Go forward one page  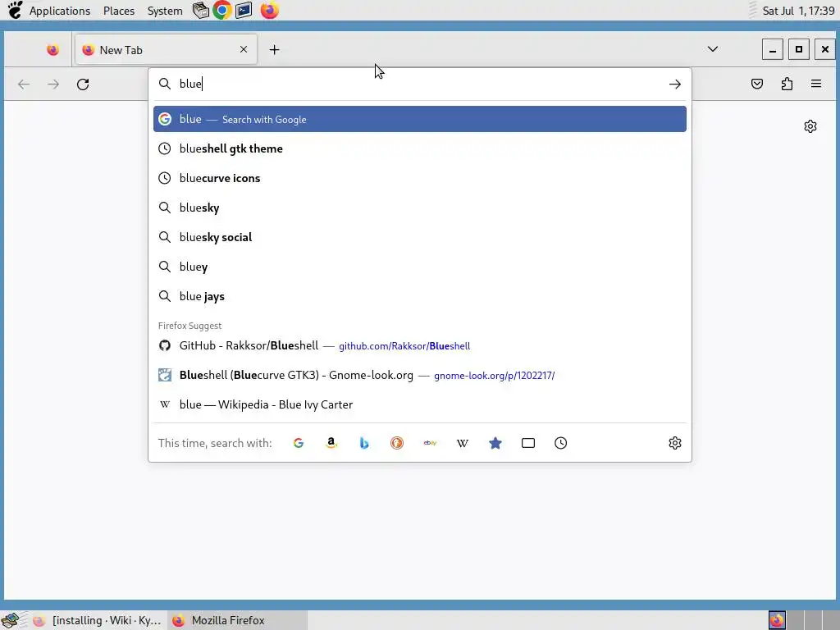click(53, 84)
